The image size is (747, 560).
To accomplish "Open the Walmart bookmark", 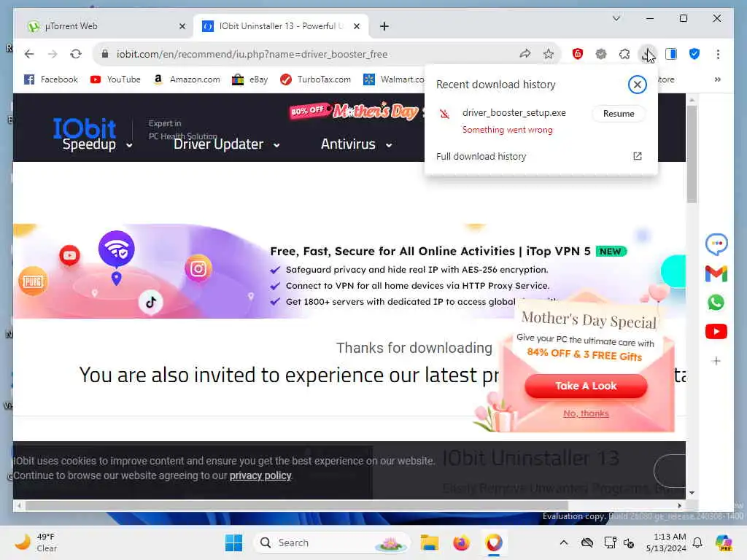I will click(x=393, y=79).
